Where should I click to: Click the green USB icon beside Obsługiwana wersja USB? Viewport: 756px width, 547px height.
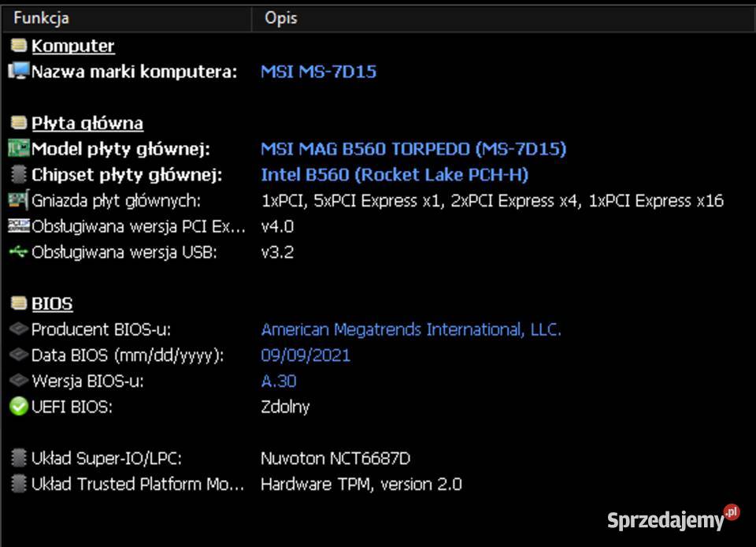[18, 252]
